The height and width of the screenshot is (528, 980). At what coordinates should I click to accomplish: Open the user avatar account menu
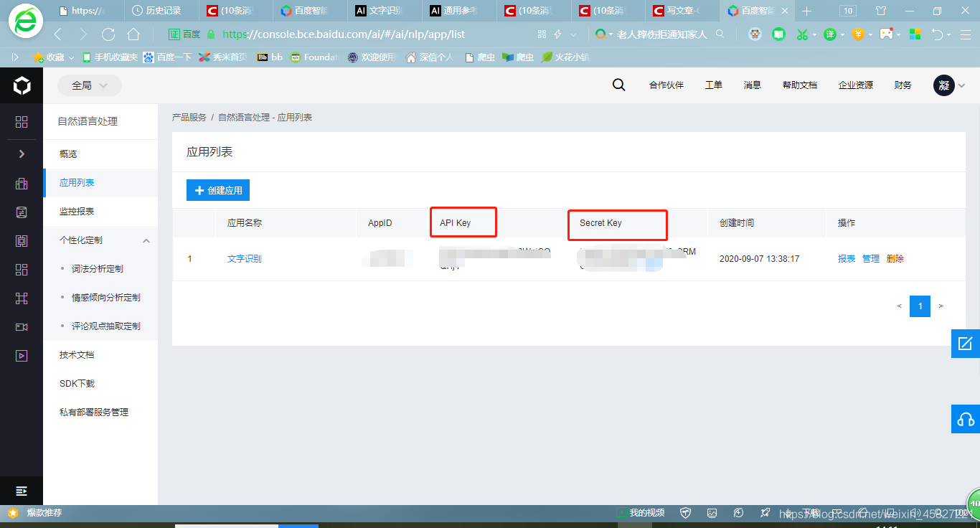coord(944,85)
